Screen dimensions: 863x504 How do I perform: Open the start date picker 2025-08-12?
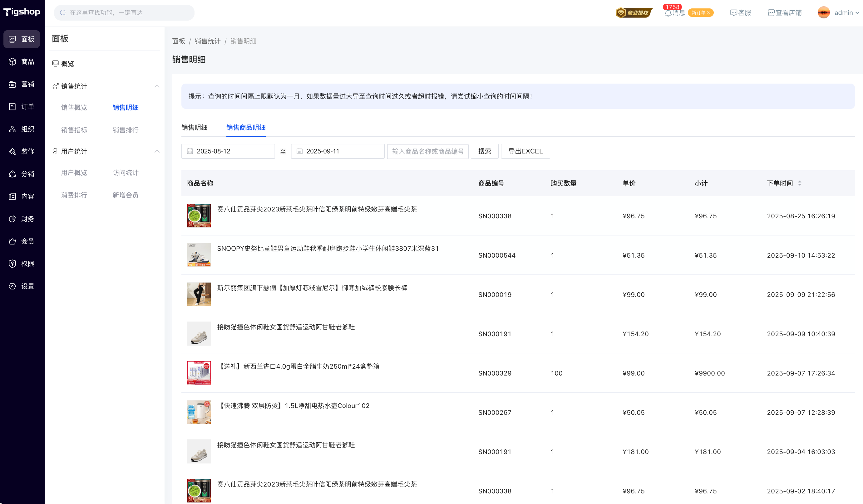coord(228,151)
